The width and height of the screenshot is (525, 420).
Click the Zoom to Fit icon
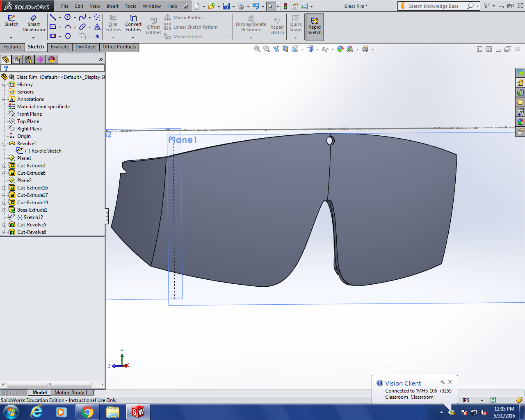pos(257,49)
